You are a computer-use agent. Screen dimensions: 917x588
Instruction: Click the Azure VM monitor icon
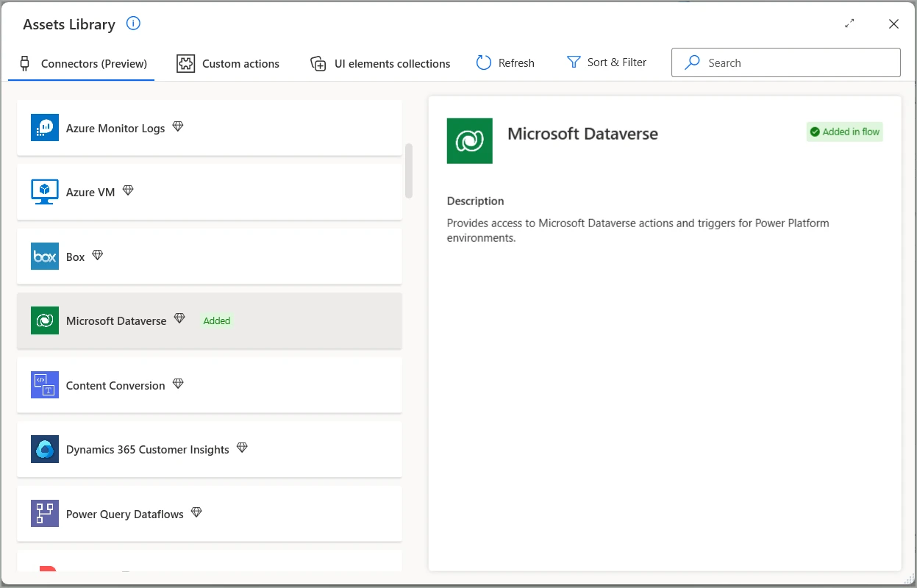45,192
